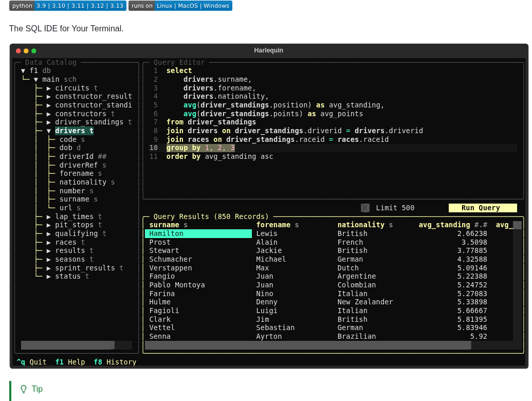Select the Hamilton cell in results
532x401 pixels.
coord(198,234)
